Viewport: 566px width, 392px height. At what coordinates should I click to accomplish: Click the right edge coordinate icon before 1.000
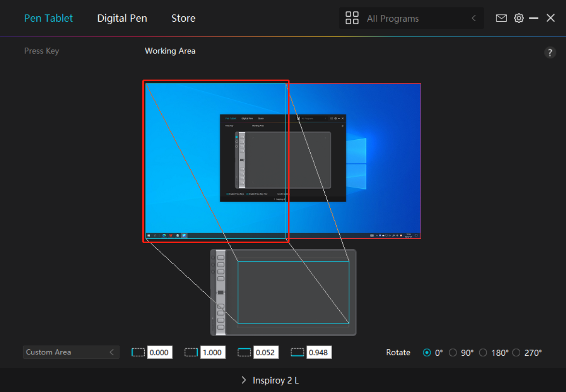click(x=192, y=352)
